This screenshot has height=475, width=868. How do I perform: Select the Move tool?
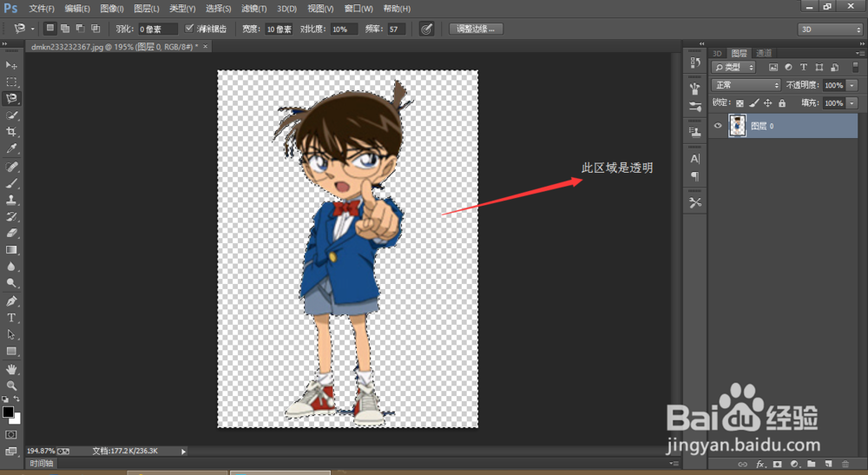(11, 65)
